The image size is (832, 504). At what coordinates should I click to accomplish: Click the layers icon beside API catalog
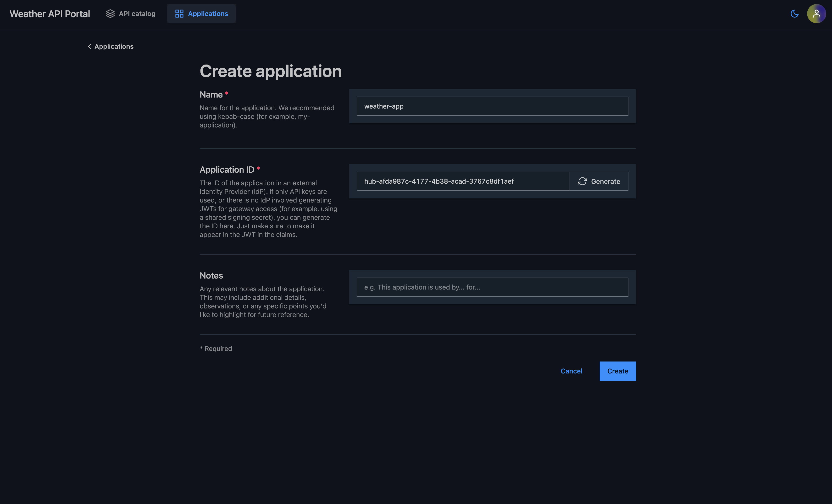(110, 13)
